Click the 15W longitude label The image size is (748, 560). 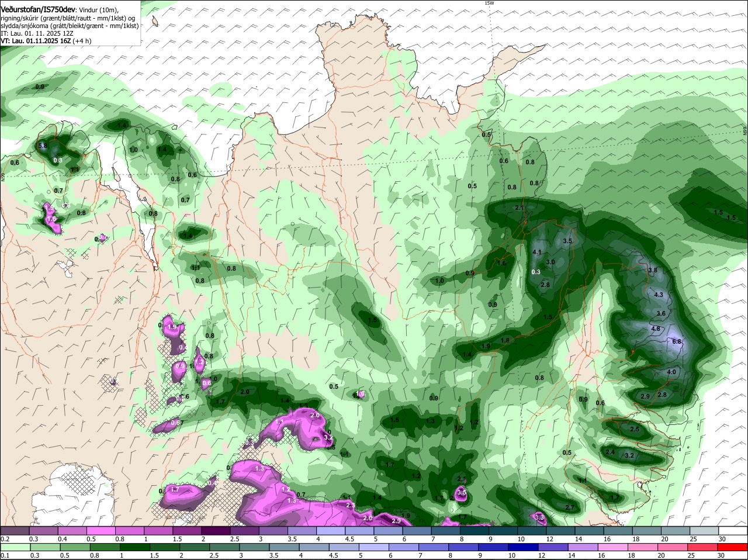489,3
